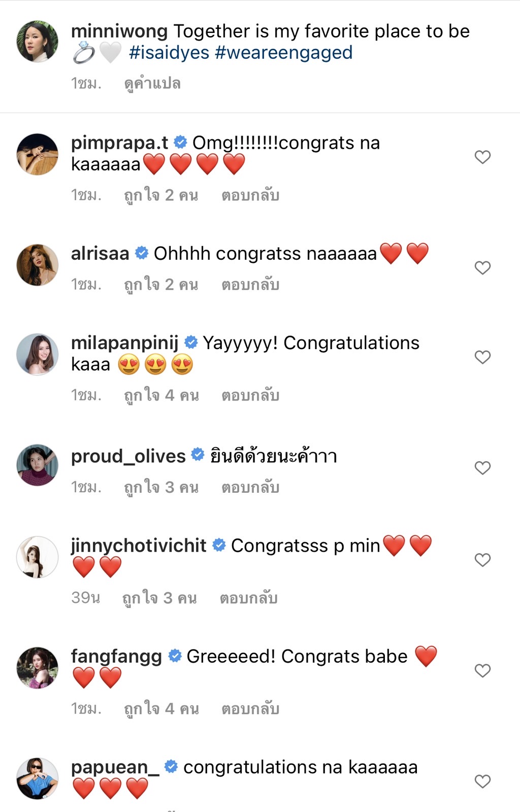This screenshot has width=520, height=812.
Task: Open minniwong's profile picture
Action: [x=38, y=41]
